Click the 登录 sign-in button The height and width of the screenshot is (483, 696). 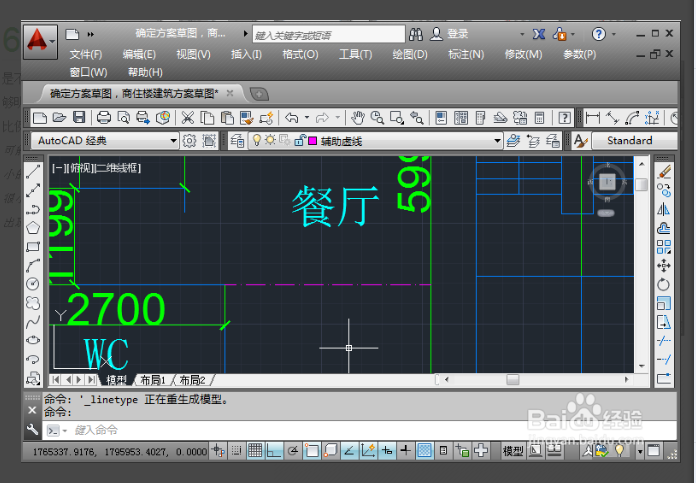point(458,34)
